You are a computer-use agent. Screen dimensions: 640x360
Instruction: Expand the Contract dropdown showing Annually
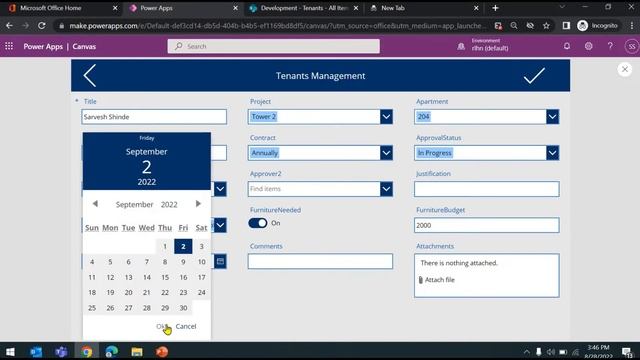click(x=386, y=153)
